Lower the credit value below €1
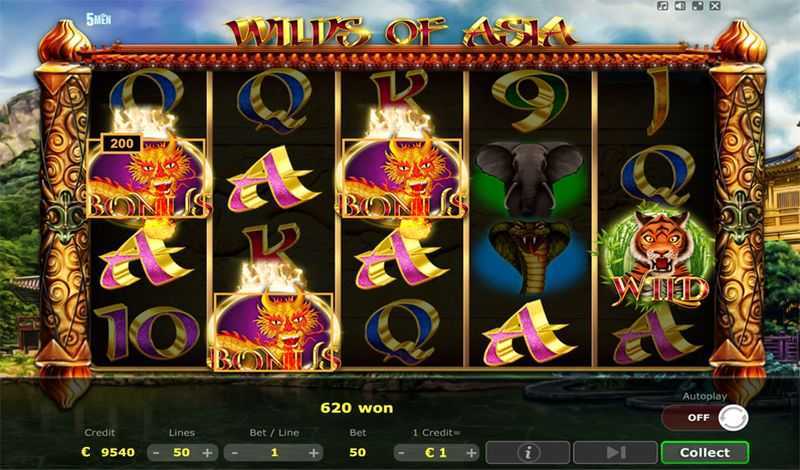Viewport: 800px width, 470px height. tap(402, 453)
